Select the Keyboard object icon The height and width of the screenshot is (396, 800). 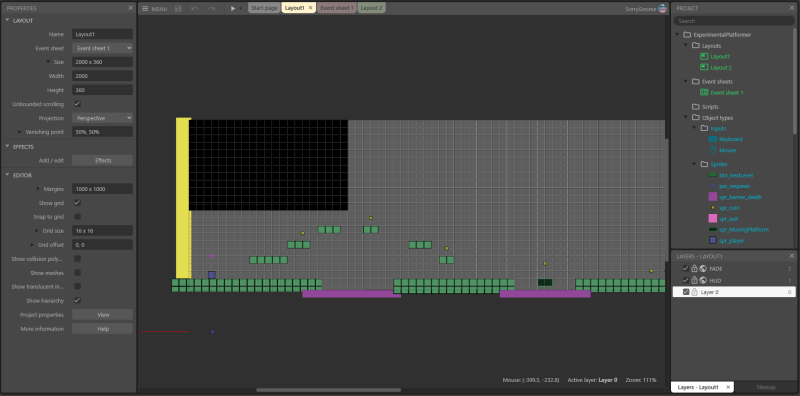pyautogui.click(x=713, y=139)
